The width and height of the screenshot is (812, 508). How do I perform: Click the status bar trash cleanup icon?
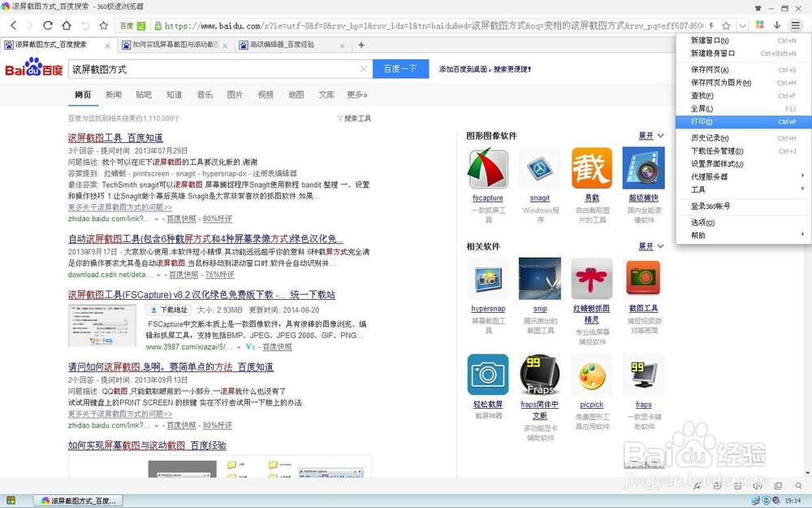click(737, 486)
